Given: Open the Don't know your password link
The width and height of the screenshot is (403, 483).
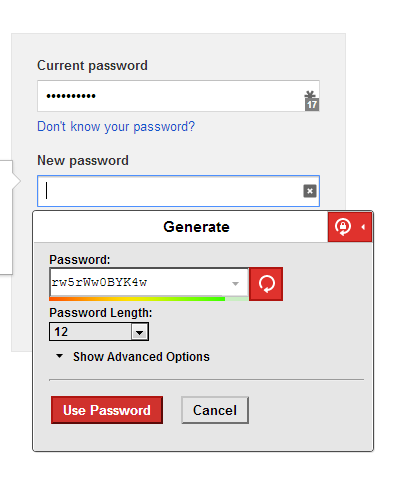Looking at the screenshot, I should [x=116, y=127].
